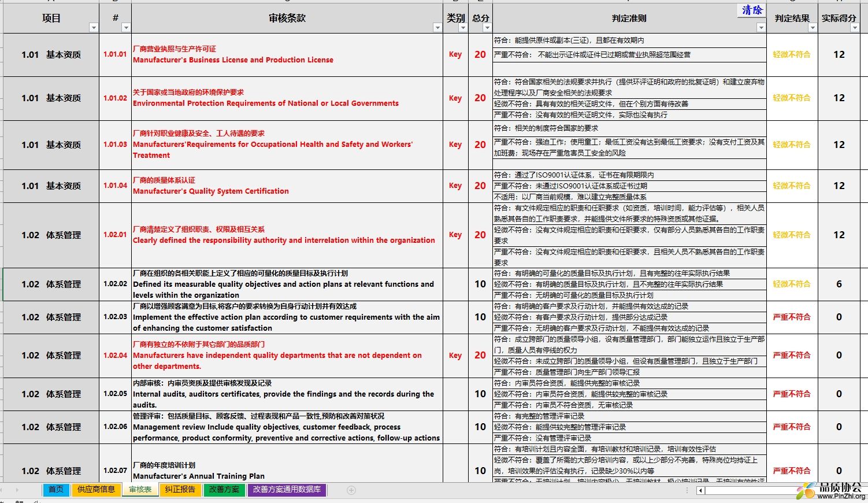Select the Management review clause cell
Image resolution: width=868 pixels, height=503 pixels.
click(287, 427)
